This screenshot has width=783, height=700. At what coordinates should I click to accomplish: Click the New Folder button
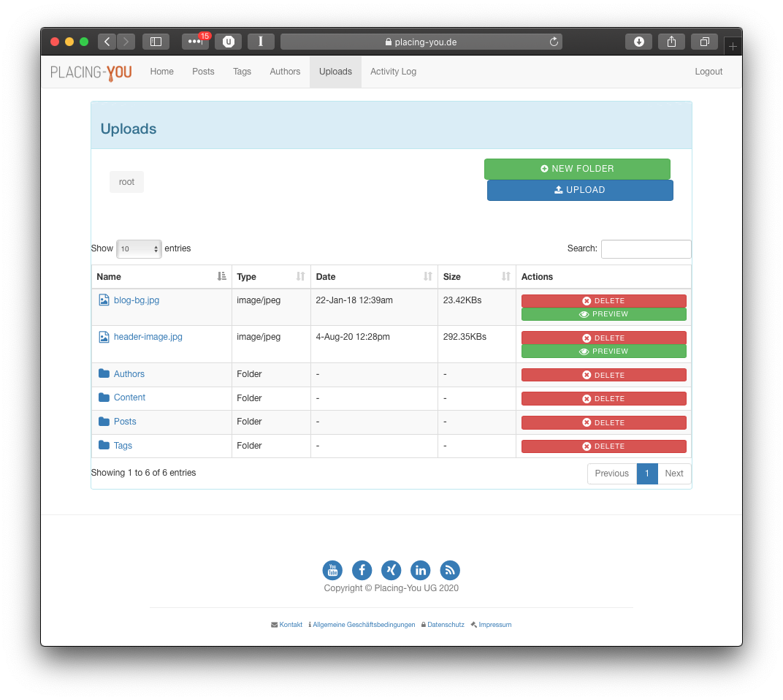point(577,169)
